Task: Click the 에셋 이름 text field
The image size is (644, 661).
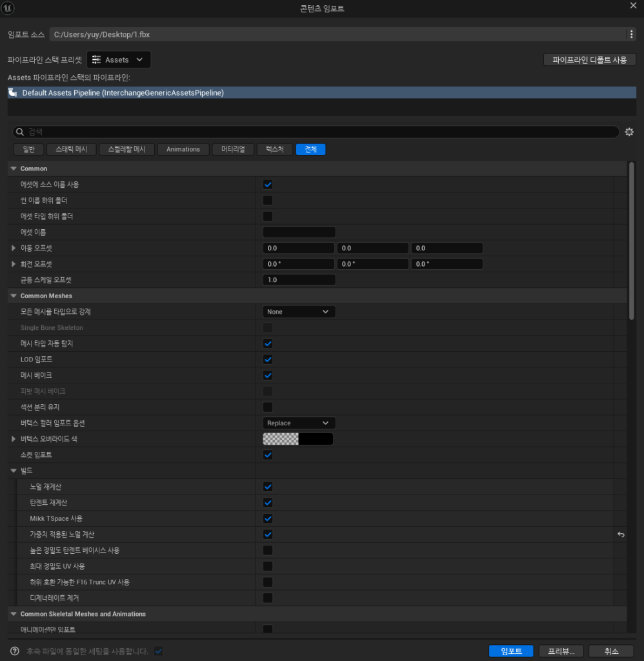Action: [x=299, y=232]
